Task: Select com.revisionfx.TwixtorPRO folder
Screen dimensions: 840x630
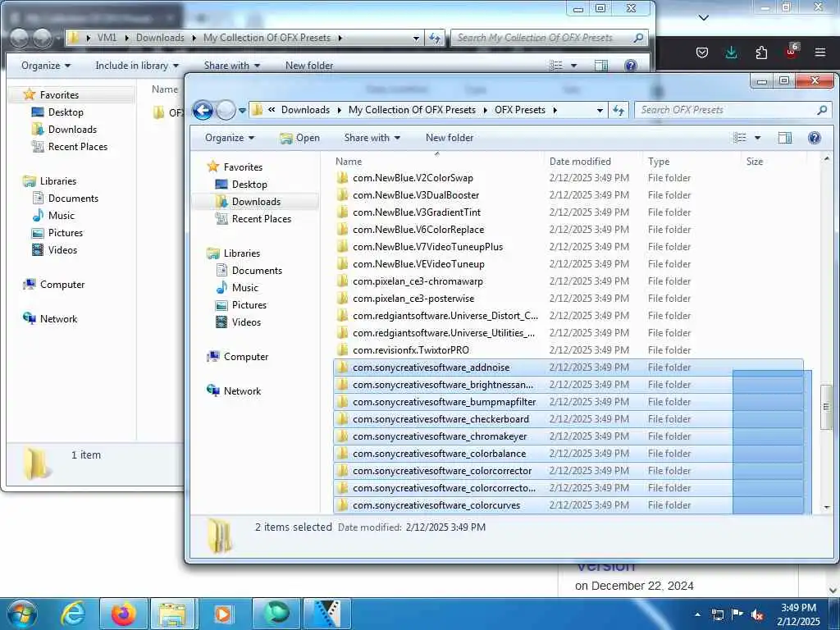Action: click(x=410, y=349)
